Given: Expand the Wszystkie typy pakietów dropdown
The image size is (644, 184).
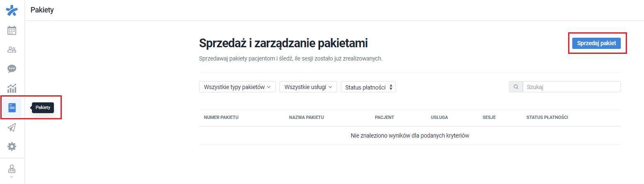Looking at the screenshot, I should click(x=237, y=87).
